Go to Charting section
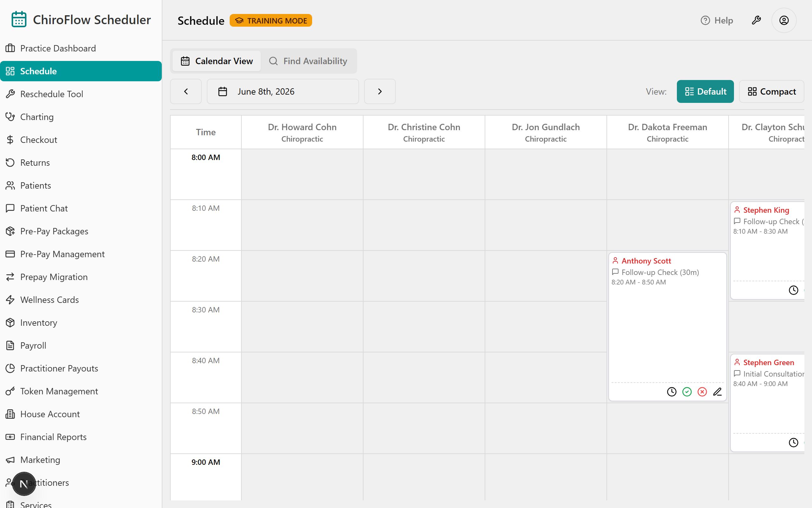This screenshot has width=812, height=508. (81, 117)
